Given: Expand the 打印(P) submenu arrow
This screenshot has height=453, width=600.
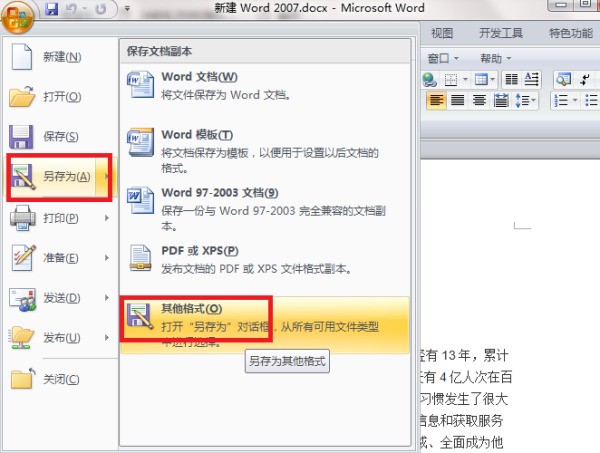Looking at the screenshot, I should coord(106,218).
